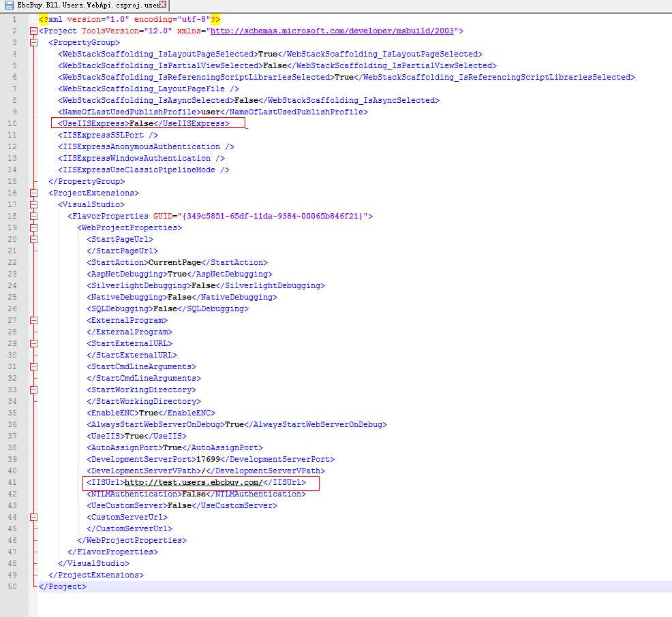Collapse the StartExternalURL fold on line 29
This screenshot has width=672, height=617.
point(33,343)
